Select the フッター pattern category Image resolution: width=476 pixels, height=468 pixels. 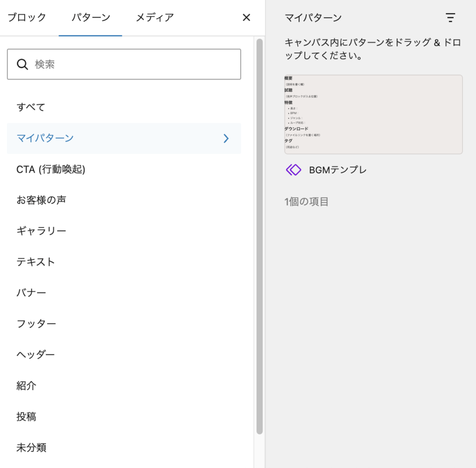point(36,324)
